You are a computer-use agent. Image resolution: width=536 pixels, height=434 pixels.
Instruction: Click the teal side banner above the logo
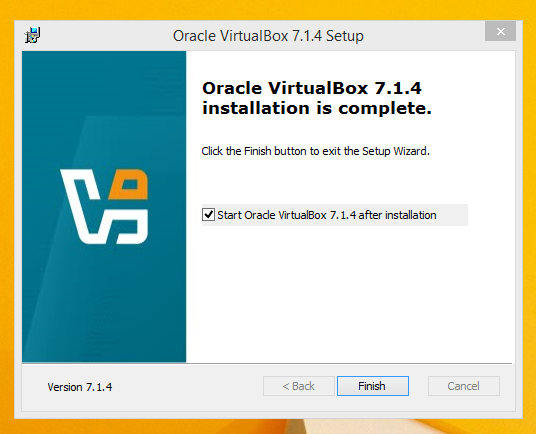(x=104, y=103)
